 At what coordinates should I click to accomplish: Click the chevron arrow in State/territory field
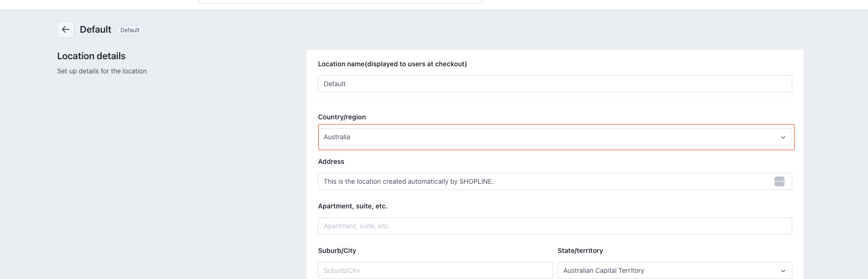pos(783,271)
